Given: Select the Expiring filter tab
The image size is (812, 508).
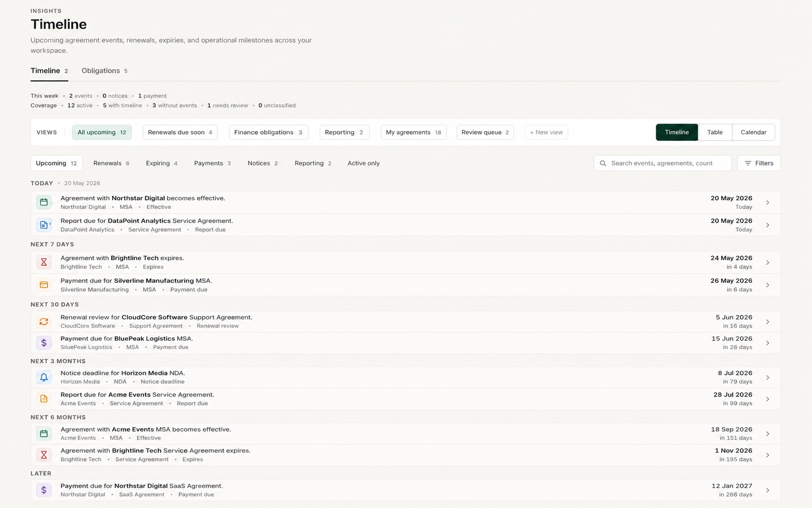Looking at the screenshot, I should (162, 163).
